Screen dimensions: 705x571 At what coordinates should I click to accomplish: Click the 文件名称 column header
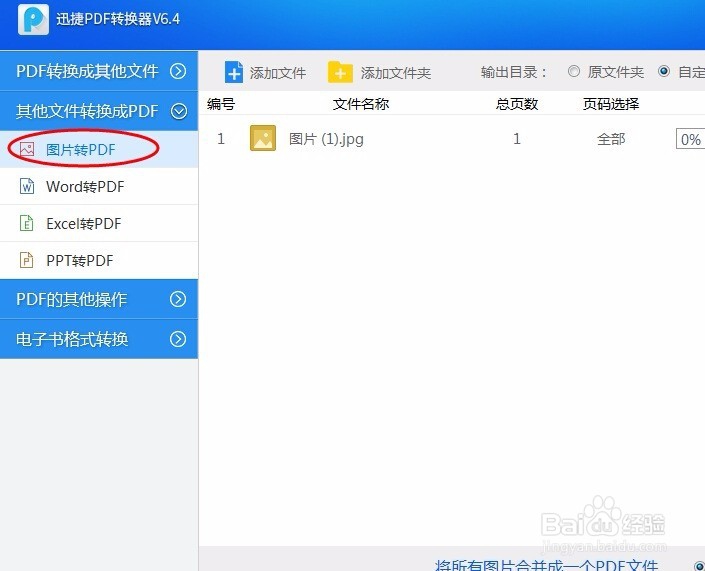point(361,104)
